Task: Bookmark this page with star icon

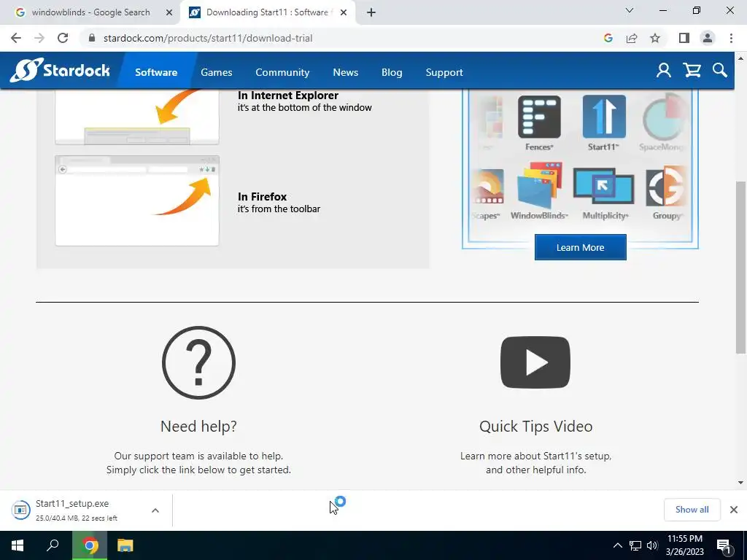Action: [x=655, y=38]
